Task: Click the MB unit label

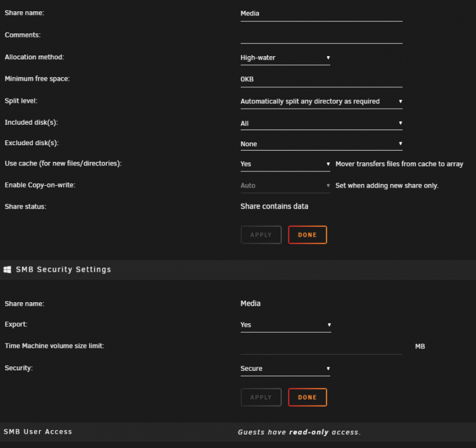Action: point(420,346)
